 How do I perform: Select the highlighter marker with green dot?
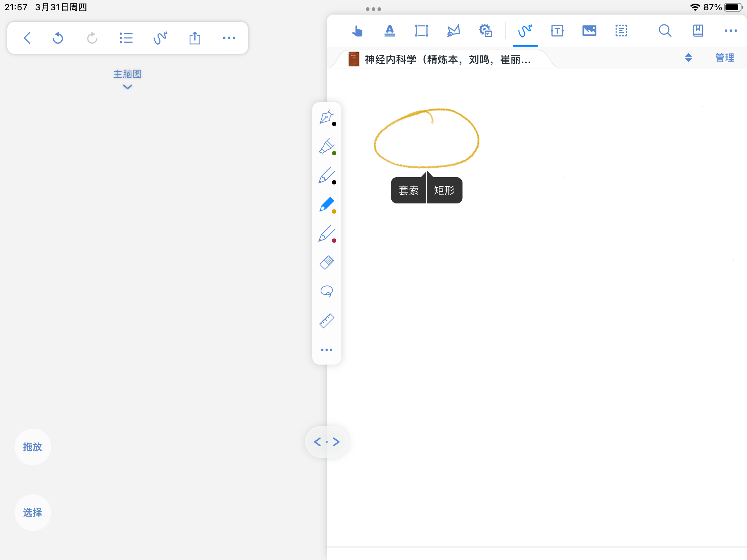point(327,146)
